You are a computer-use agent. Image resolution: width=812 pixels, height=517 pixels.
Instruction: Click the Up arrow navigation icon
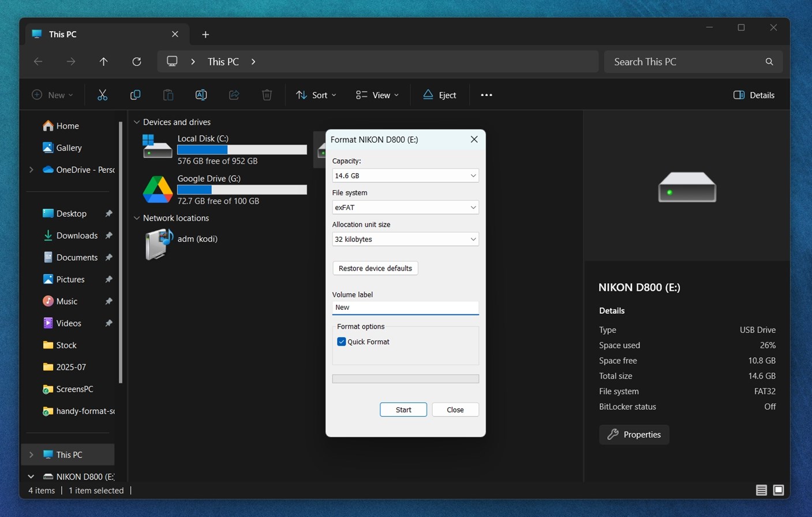pos(104,62)
